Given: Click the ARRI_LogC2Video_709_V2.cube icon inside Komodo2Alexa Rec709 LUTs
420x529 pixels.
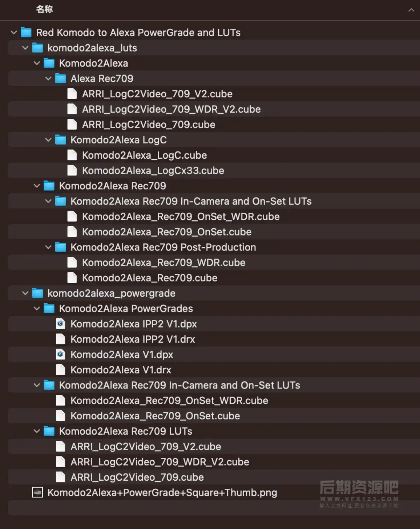Looking at the screenshot, I should (61, 447).
